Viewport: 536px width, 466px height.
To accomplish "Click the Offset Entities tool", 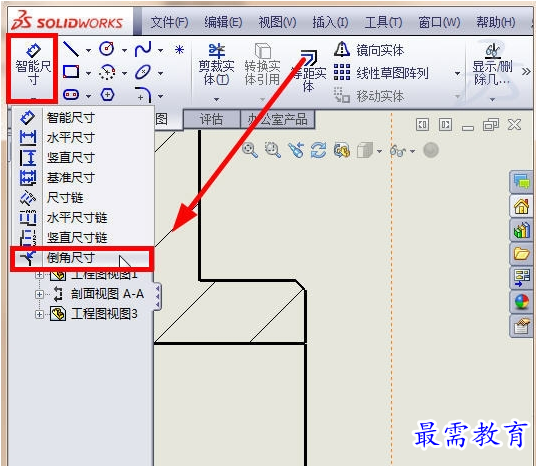I will (309, 71).
